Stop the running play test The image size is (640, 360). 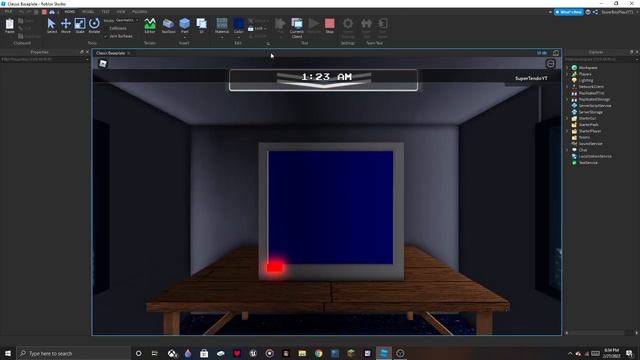330,25
